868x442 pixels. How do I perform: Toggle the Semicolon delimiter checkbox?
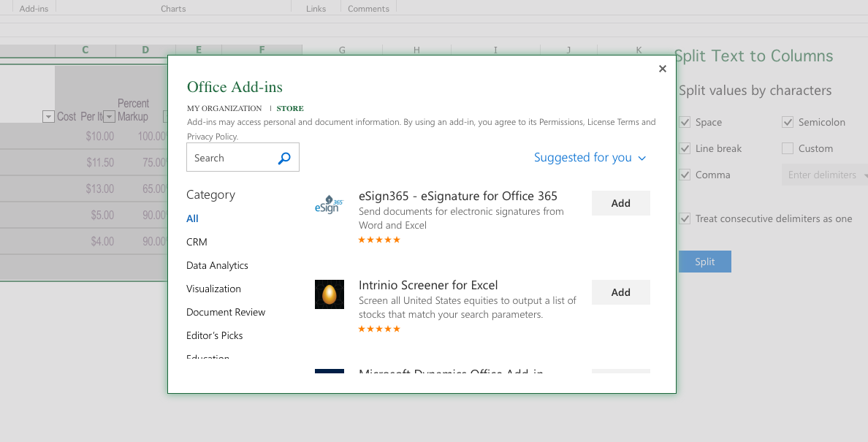point(788,122)
